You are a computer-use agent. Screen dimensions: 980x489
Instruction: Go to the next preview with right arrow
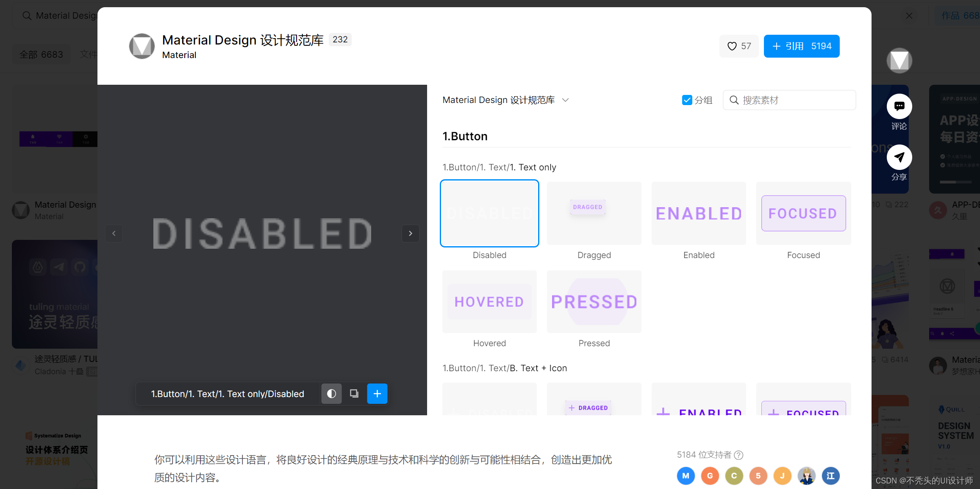(x=410, y=233)
